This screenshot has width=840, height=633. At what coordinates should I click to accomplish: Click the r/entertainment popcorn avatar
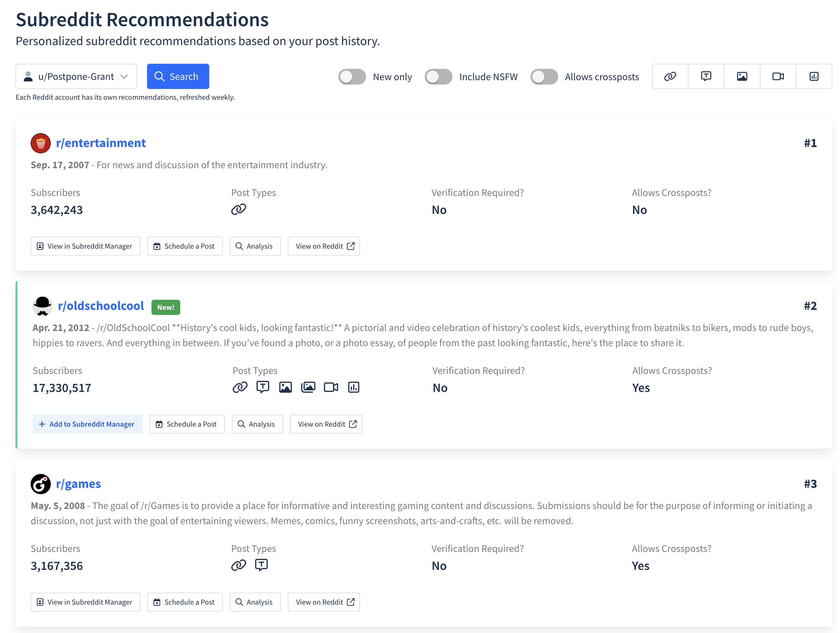pos(41,143)
